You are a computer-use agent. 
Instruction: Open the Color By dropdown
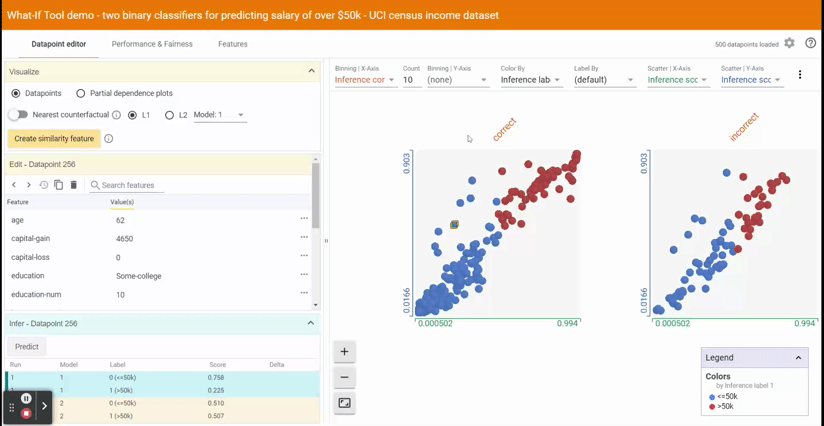[x=531, y=80]
